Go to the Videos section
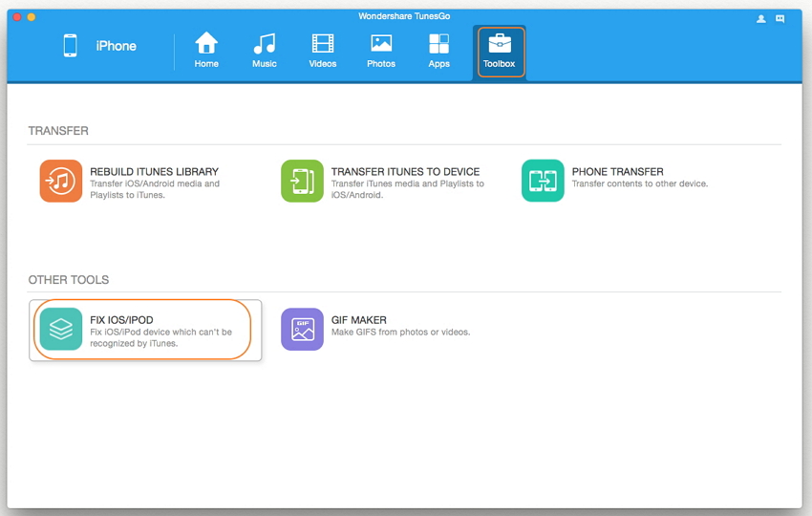The image size is (812, 516). [x=323, y=50]
